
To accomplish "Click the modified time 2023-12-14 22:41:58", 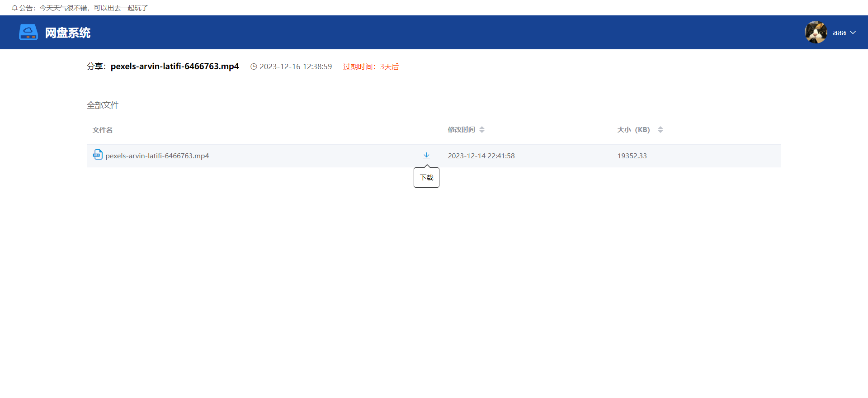I will (x=481, y=156).
